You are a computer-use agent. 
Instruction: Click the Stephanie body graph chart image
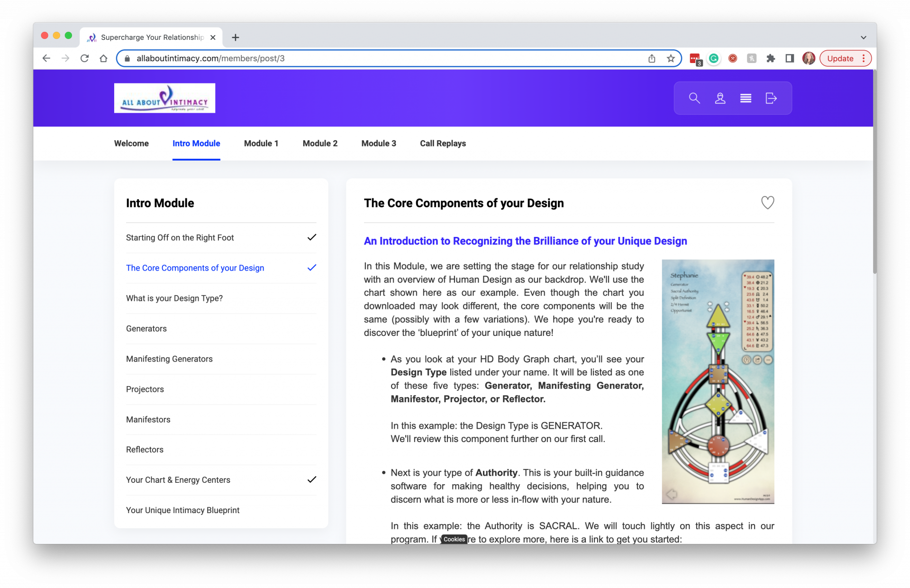[x=718, y=381]
